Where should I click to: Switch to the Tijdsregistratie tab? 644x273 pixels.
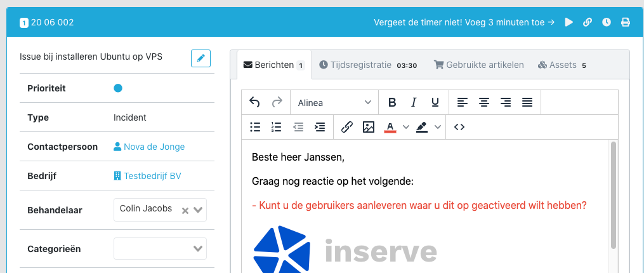pyautogui.click(x=369, y=65)
